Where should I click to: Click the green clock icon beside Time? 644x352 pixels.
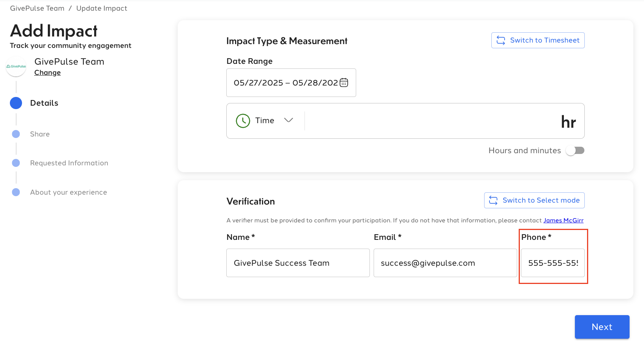[x=243, y=121]
